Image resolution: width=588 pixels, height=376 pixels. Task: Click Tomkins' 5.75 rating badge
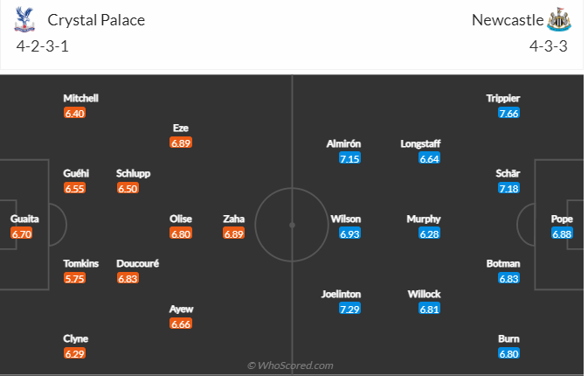(x=75, y=278)
